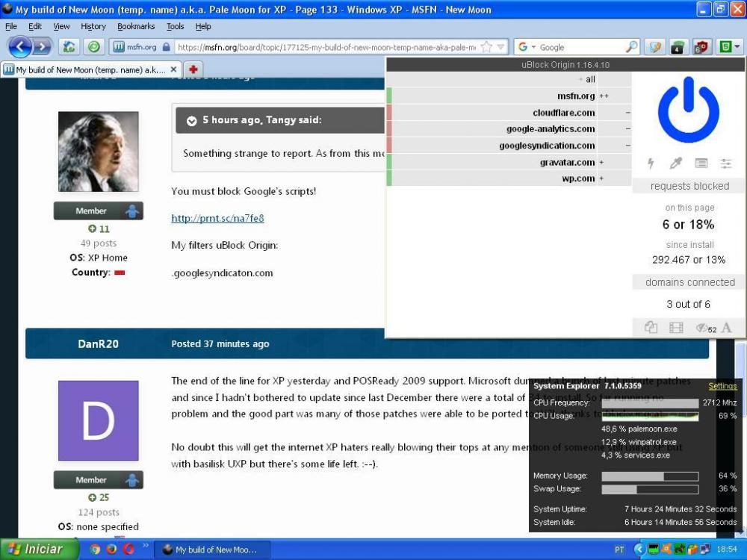Go forward with the browser Forward arrow
Image resolution: width=747 pixels, height=560 pixels.
point(42,46)
